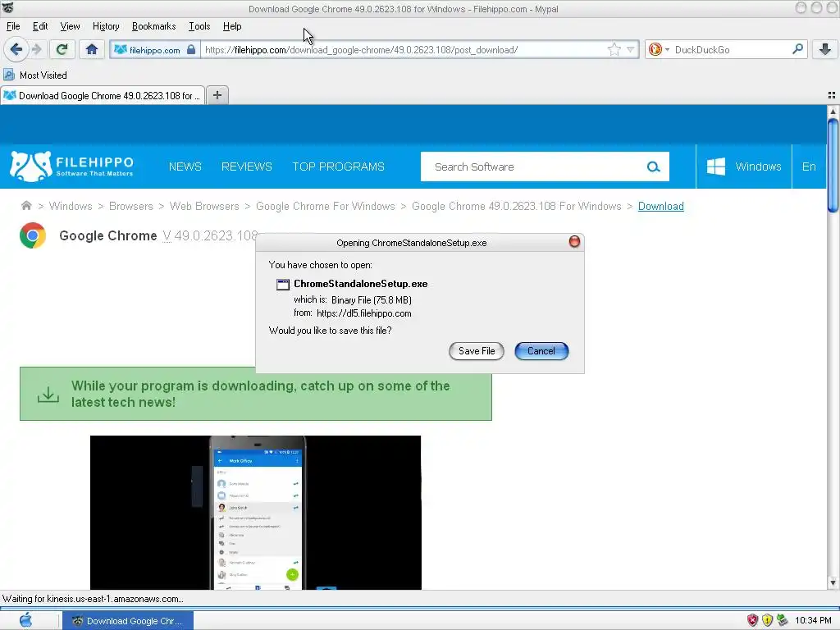Viewport: 840px width, 630px height.
Task: Click the scrollbar down arrow
Action: (833, 582)
